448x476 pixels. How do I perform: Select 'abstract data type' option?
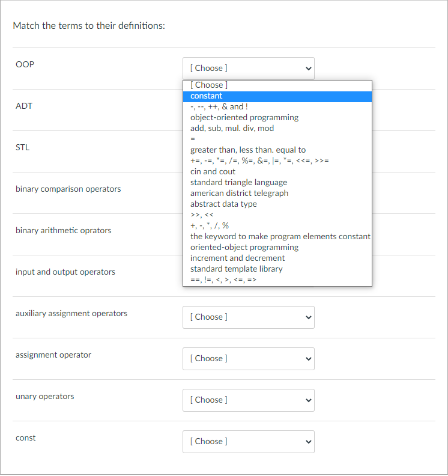pyautogui.click(x=223, y=204)
